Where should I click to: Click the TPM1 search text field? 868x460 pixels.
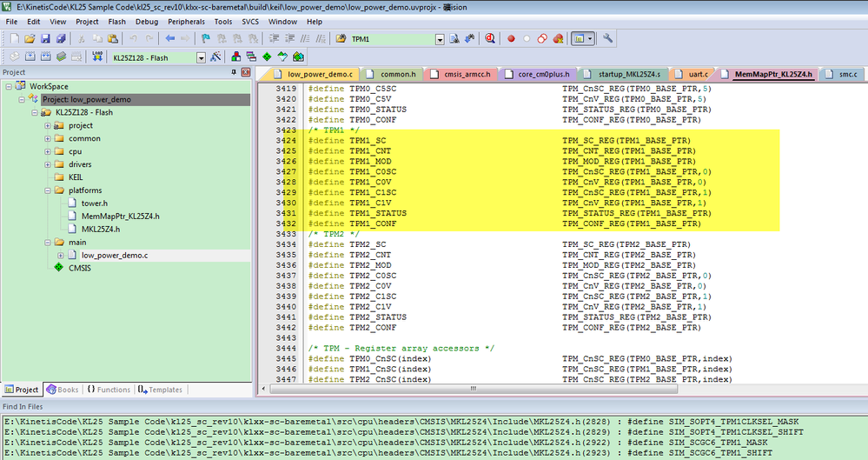click(393, 39)
